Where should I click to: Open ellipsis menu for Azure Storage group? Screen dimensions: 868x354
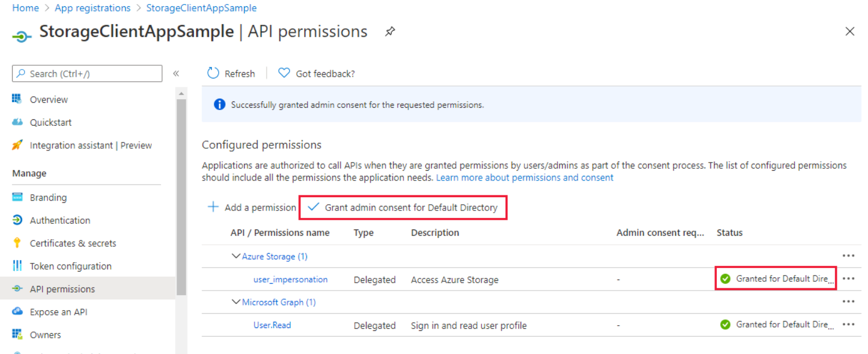click(x=848, y=256)
